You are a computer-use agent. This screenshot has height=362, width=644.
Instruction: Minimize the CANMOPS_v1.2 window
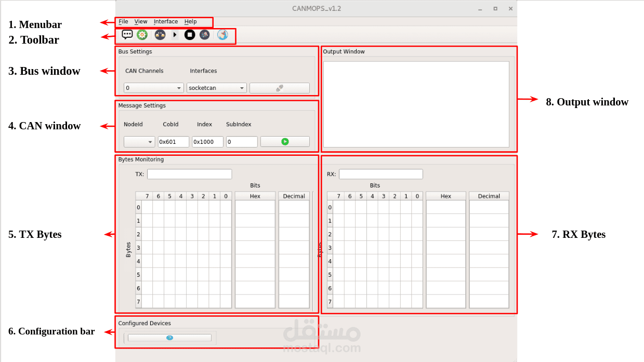(x=479, y=9)
